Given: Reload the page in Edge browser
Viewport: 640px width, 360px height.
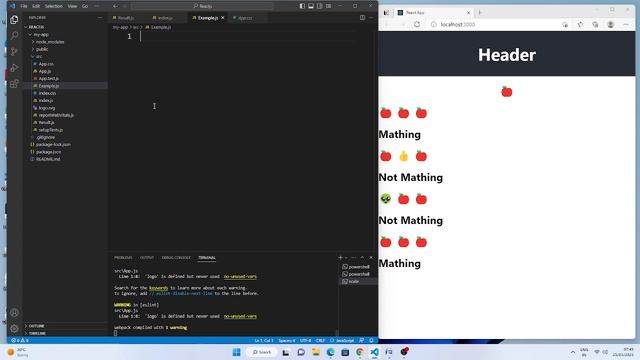Looking at the screenshot, I should pos(417,24).
